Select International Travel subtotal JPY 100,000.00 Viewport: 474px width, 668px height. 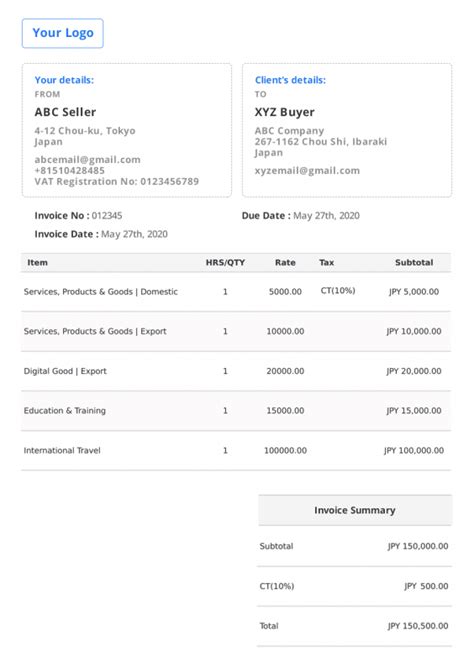coord(414,450)
